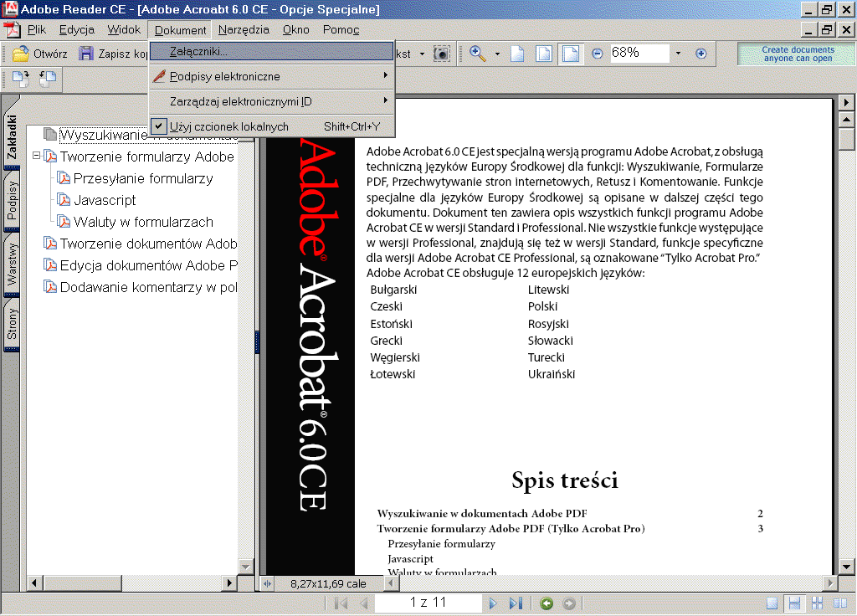857x616 pixels.
Task: Open the Narzędzia menu
Action: click(244, 29)
